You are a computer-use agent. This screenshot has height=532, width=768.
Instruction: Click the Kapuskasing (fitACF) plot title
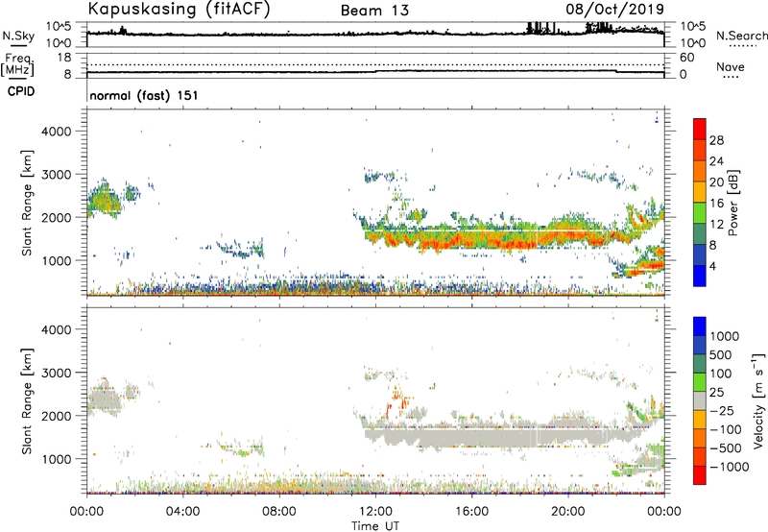click(179, 9)
